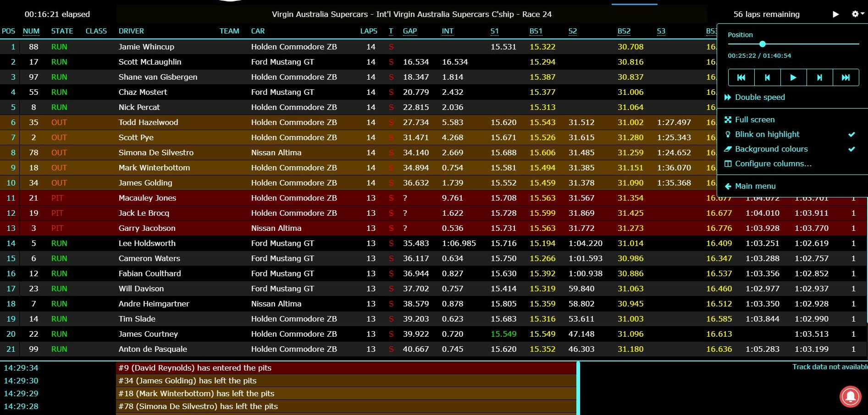Click the red notification bell icon
Viewport: 868px width, 415px height.
point(850,396)
